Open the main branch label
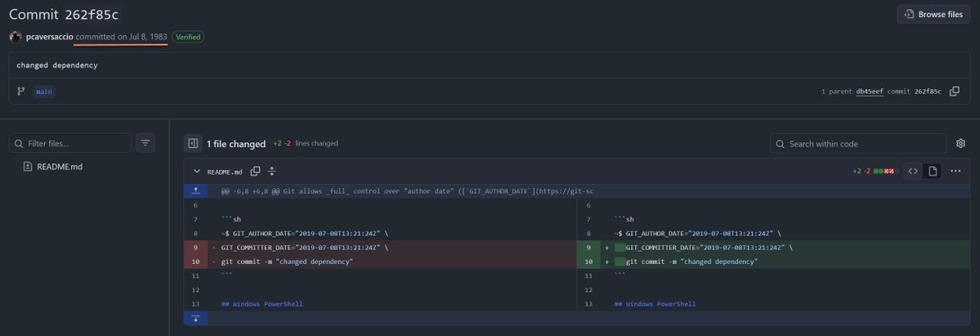The image size is (980, 336). [44, 92]
